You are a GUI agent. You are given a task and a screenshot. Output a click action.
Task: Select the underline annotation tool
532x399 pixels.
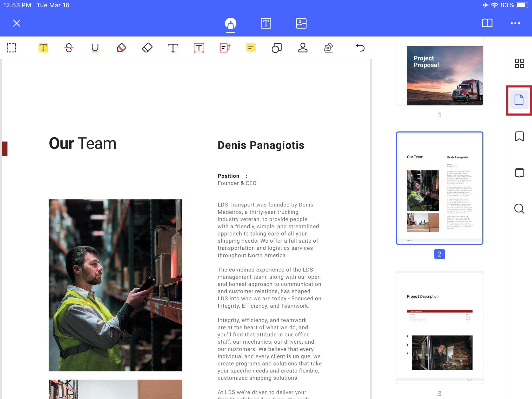pos(95,47)
